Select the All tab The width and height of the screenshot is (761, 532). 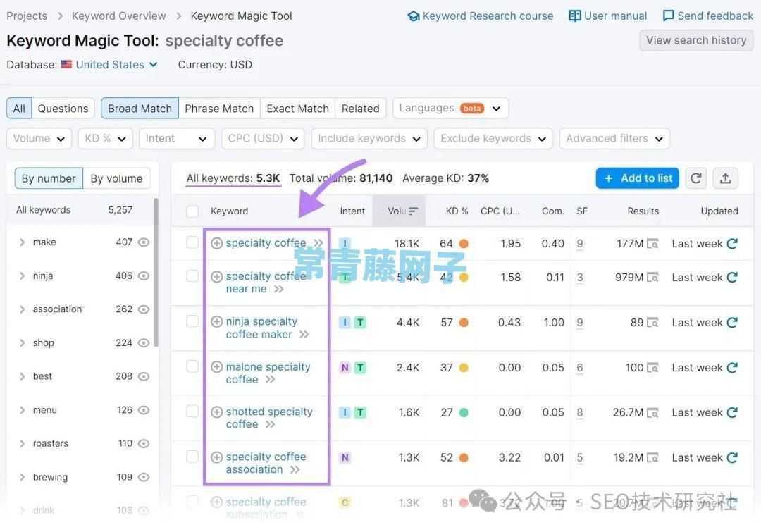tap(19, 109)
